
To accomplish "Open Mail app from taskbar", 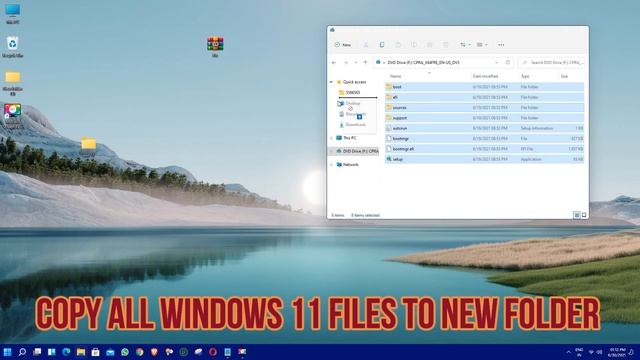I will (x=110, y=352).
